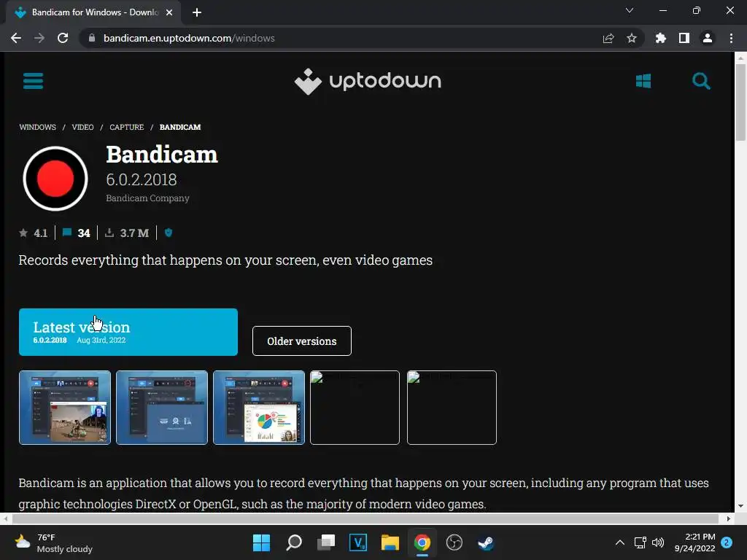
Task: Open Steam from the taskbar
Action: pos(486,542)
